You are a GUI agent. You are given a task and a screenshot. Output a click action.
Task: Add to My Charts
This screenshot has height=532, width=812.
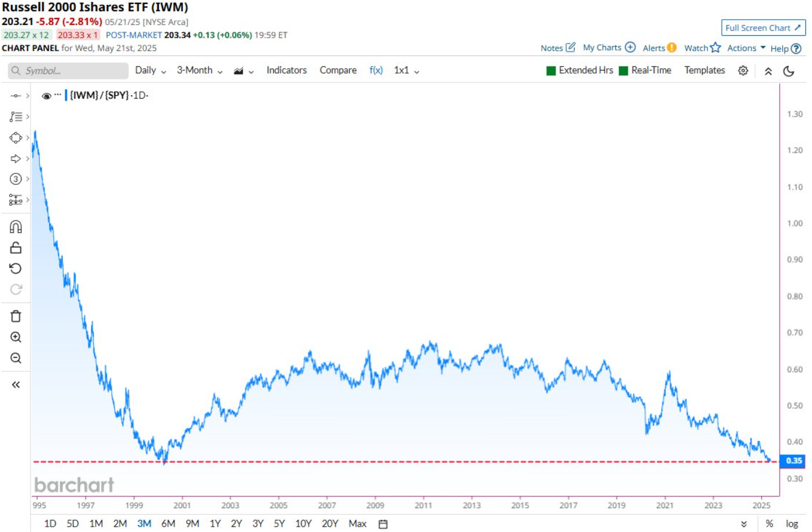[x=609, y=48]
